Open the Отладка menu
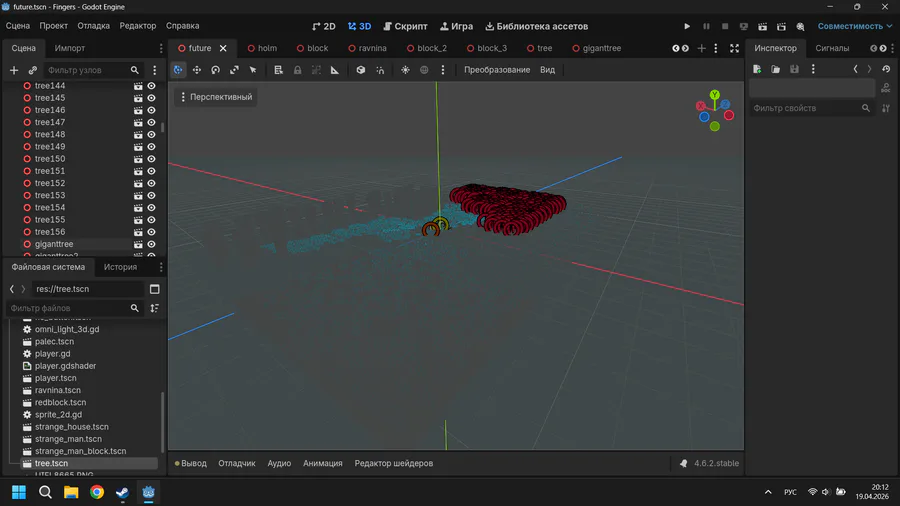Screen dimensions: 900x506 click(94, 26)
